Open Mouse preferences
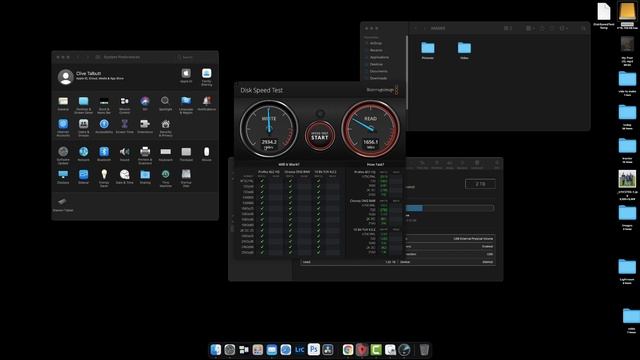 207,154
